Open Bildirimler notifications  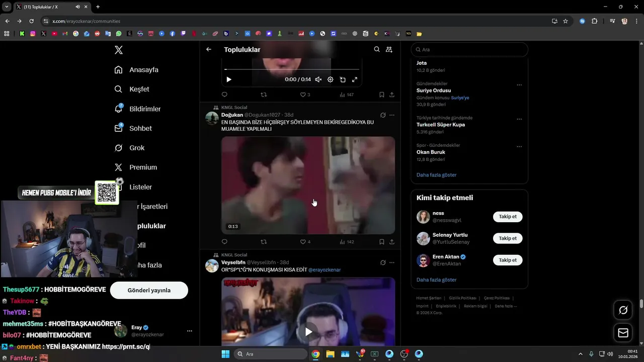pos(137,109)
